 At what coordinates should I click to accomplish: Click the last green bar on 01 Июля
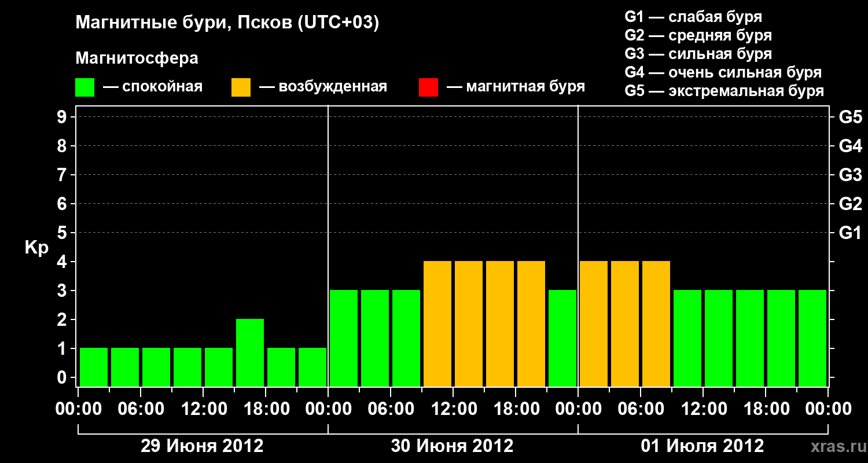tap(812, 338)
